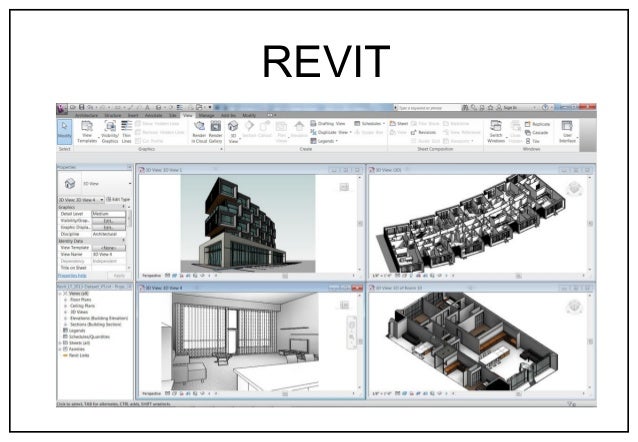The width and height of the screenshot is (638, 442).
Task: Click Sign In in the title bar
Action: (x=507, y=107)
